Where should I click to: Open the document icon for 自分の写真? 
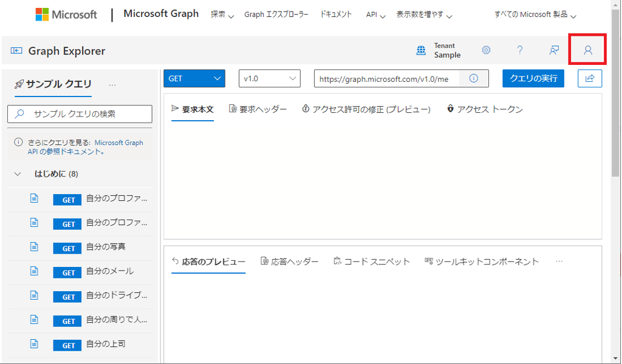tap(35, 247)
